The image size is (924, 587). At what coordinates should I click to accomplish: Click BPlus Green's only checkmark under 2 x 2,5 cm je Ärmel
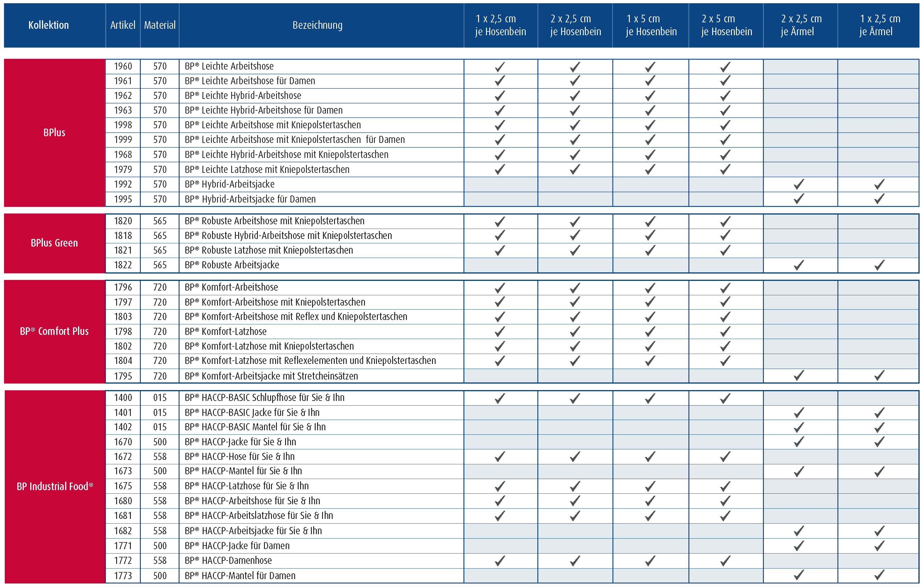[x=797, y=265]
